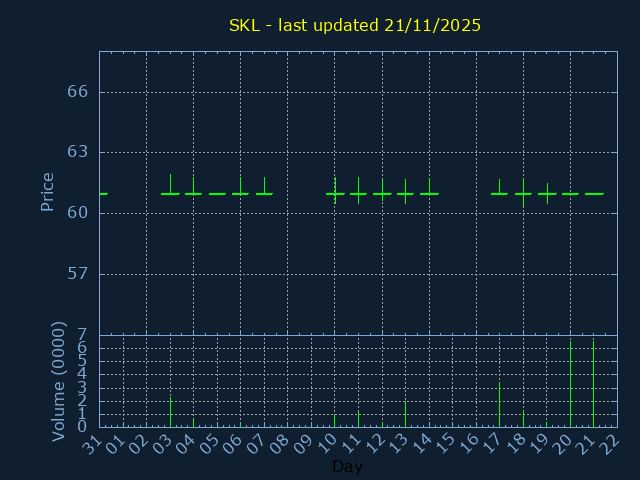Click the volume bar for day 03

click(x=170, y=412)
